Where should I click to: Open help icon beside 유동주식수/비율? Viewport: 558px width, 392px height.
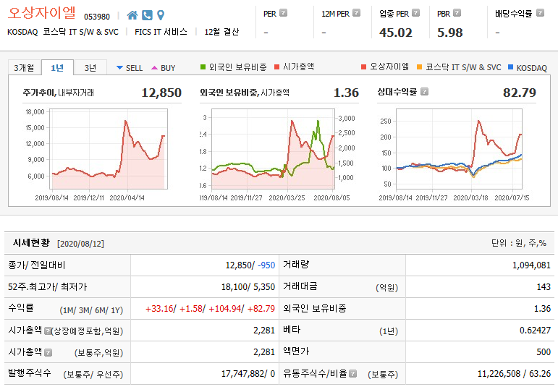pyautogui.click(x=352, y=373)
